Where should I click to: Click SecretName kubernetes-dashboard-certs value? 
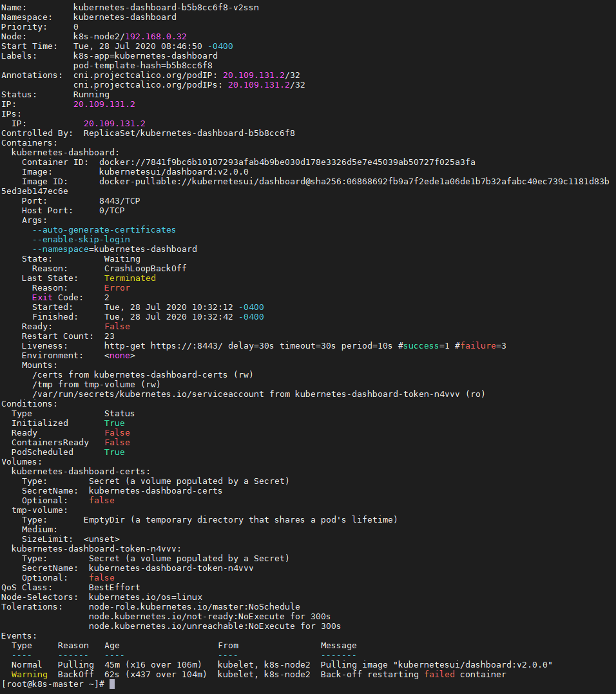pos(155,491)
